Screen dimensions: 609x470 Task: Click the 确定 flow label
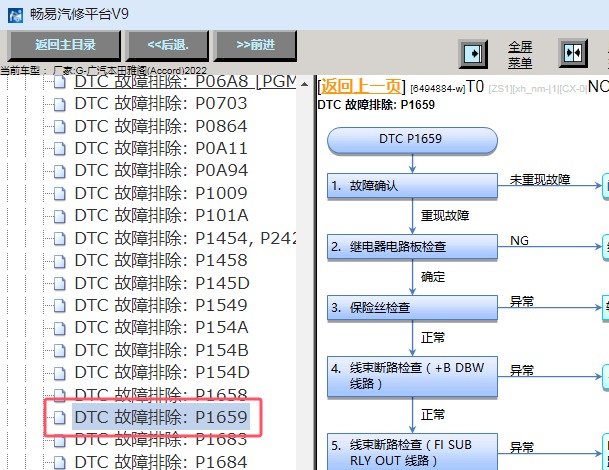pos(433,277)
